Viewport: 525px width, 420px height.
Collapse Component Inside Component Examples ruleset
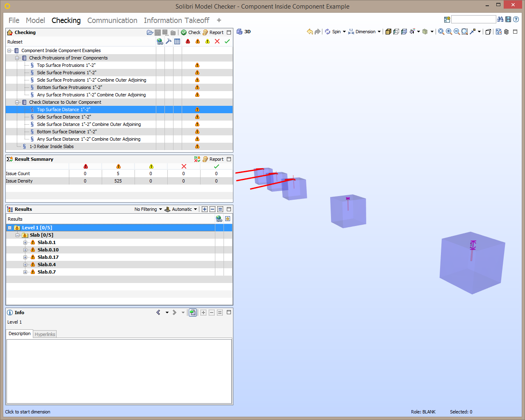click(x=9, y=50)
